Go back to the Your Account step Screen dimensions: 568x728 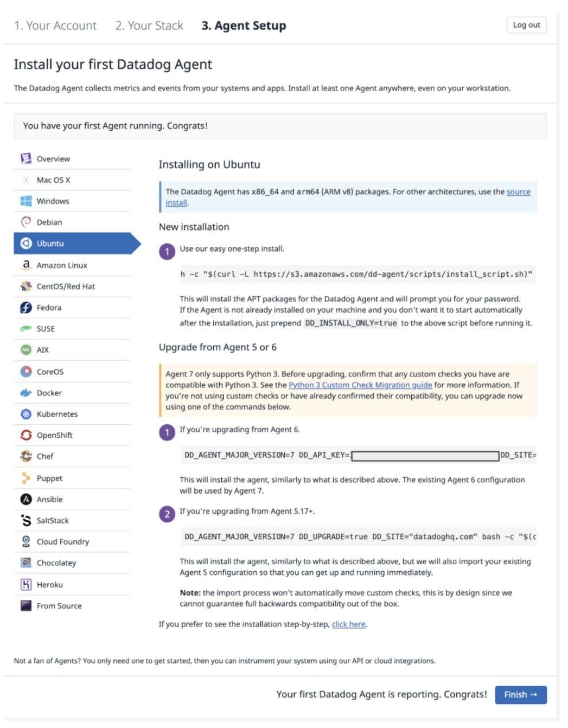55,25
